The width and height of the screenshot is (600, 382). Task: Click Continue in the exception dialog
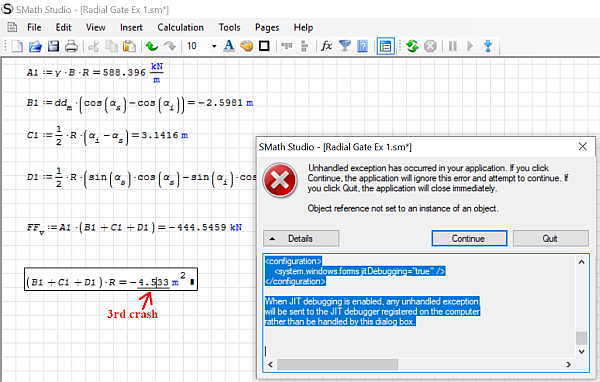(x=469, y=238)
